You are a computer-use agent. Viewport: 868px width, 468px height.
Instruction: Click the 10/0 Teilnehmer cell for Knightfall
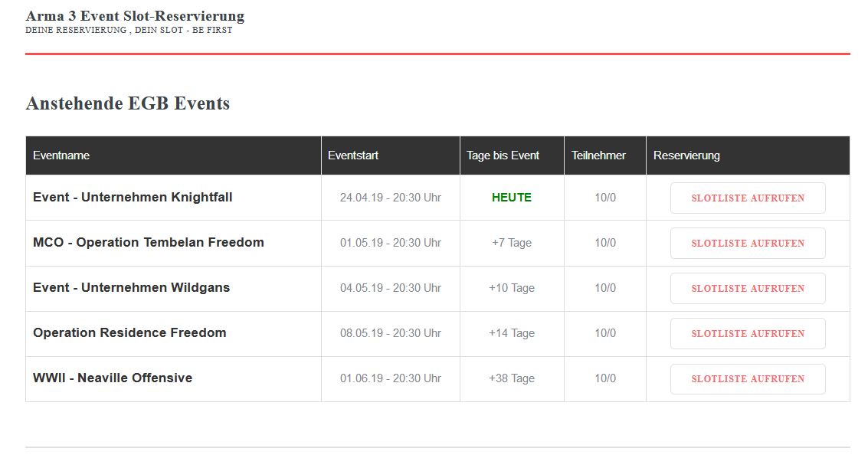tap(605, 198)
